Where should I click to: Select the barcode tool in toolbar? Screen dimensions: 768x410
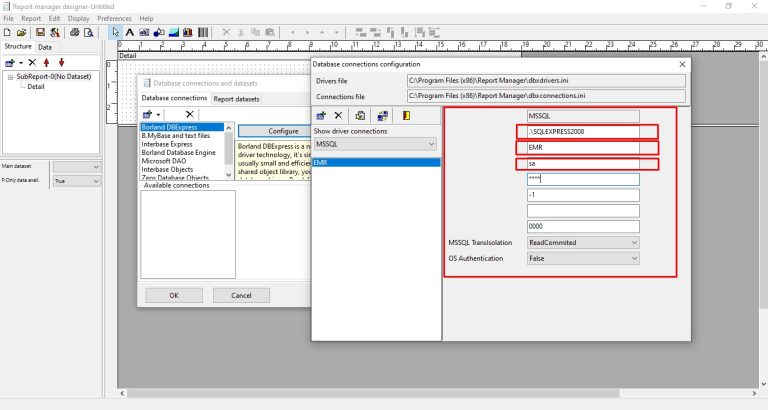(x=203, y=32)
